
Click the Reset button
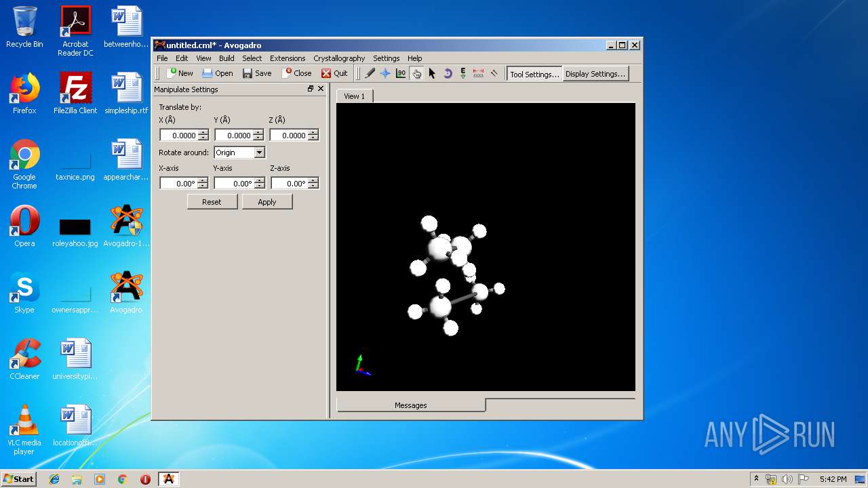click(x=212, y=201)
